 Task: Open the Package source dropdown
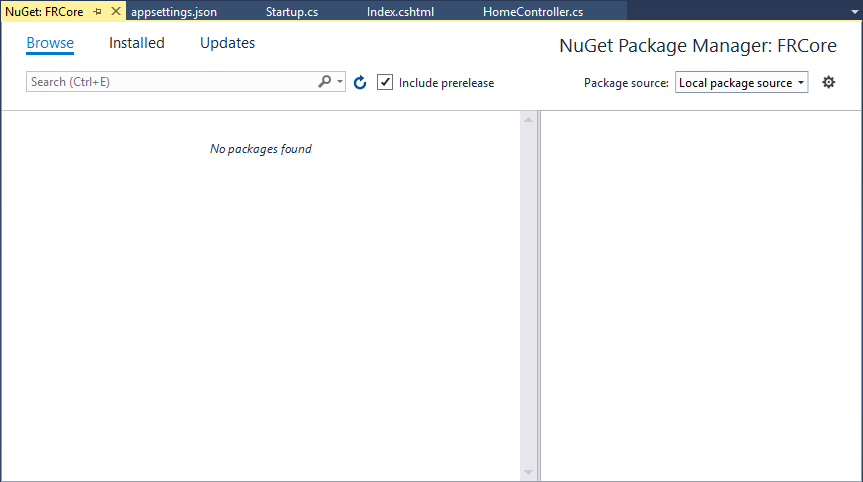click(741, 83)
